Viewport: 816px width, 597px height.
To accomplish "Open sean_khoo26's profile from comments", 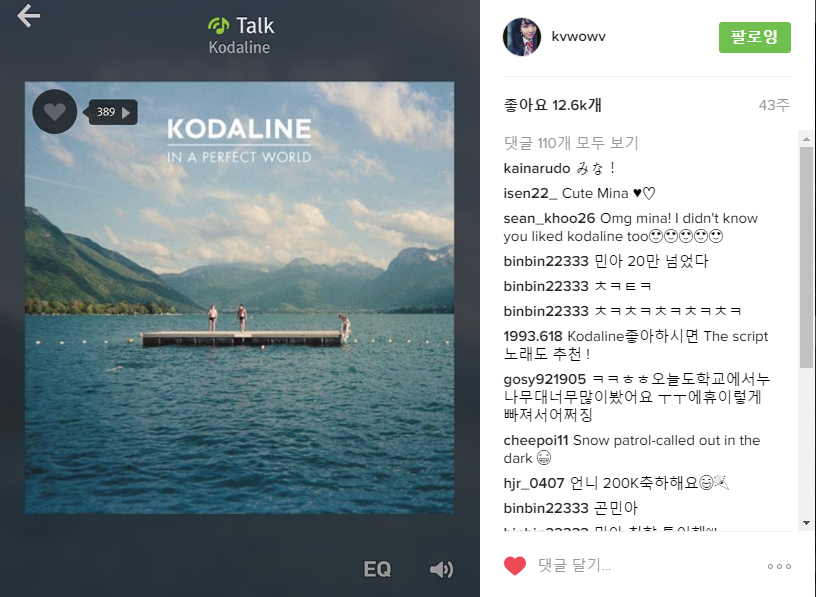I will click(549, 219).
